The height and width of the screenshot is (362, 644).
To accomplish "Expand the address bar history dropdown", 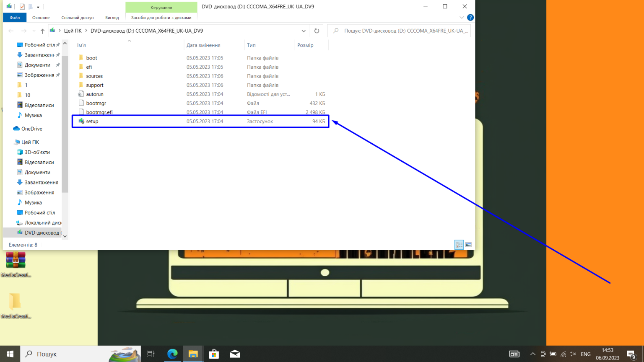I will point(303,31).
